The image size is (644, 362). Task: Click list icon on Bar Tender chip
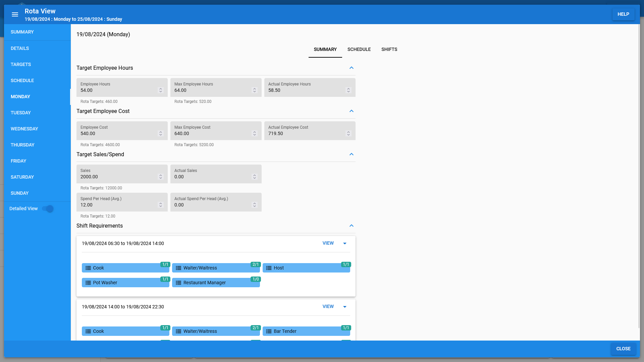(x=269, y=331)
